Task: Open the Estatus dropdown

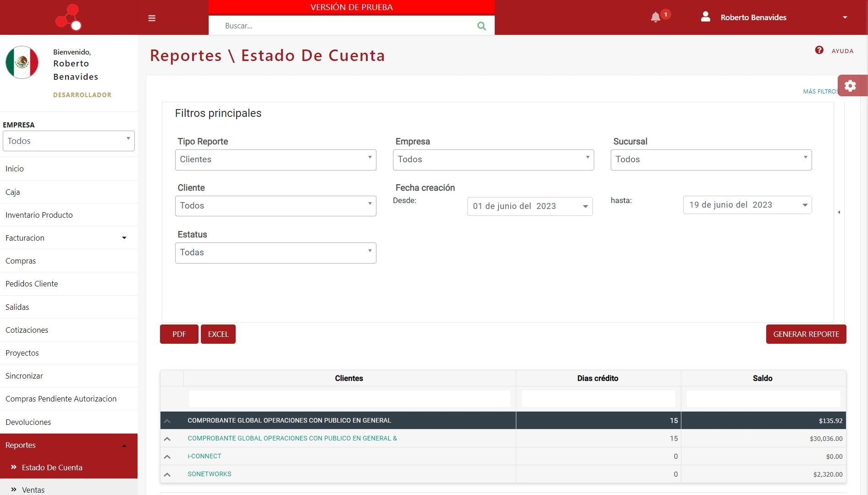Action: (276, 253)
